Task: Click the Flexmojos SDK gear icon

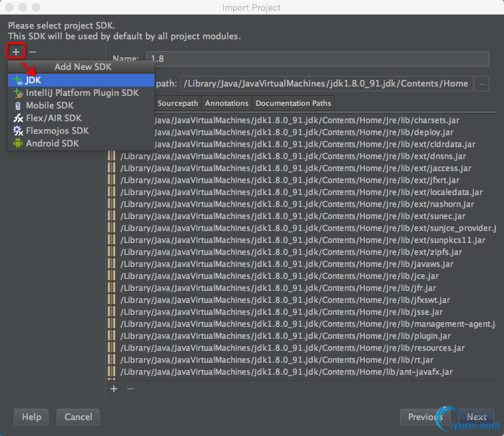Action: point(18,130)
